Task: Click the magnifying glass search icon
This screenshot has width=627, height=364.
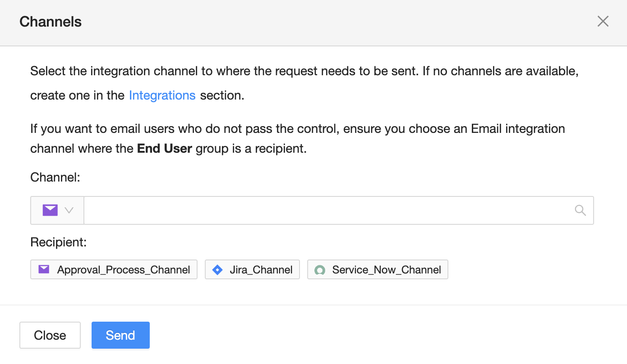Action: pyautogui.click(x=580, y=210)
